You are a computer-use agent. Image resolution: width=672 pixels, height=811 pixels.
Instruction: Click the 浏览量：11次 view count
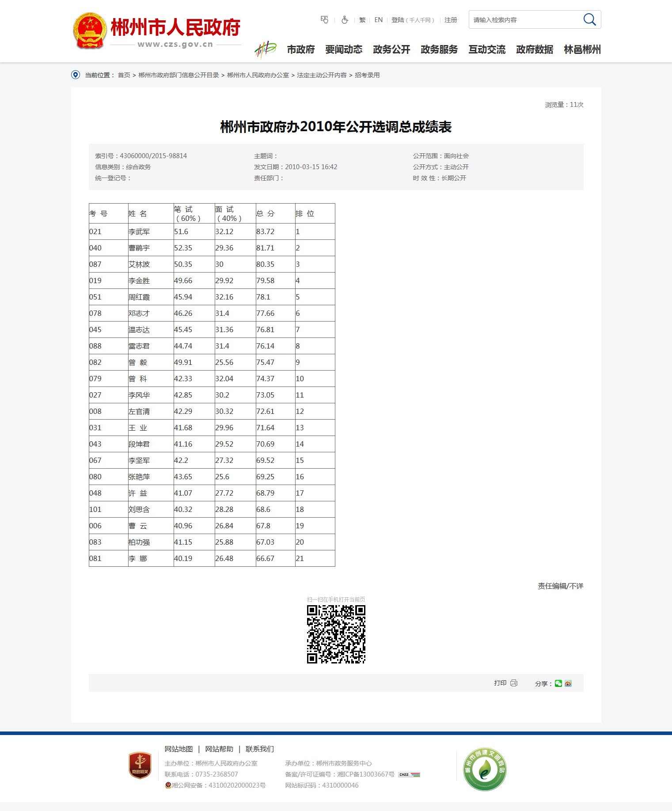click(564, 105)
